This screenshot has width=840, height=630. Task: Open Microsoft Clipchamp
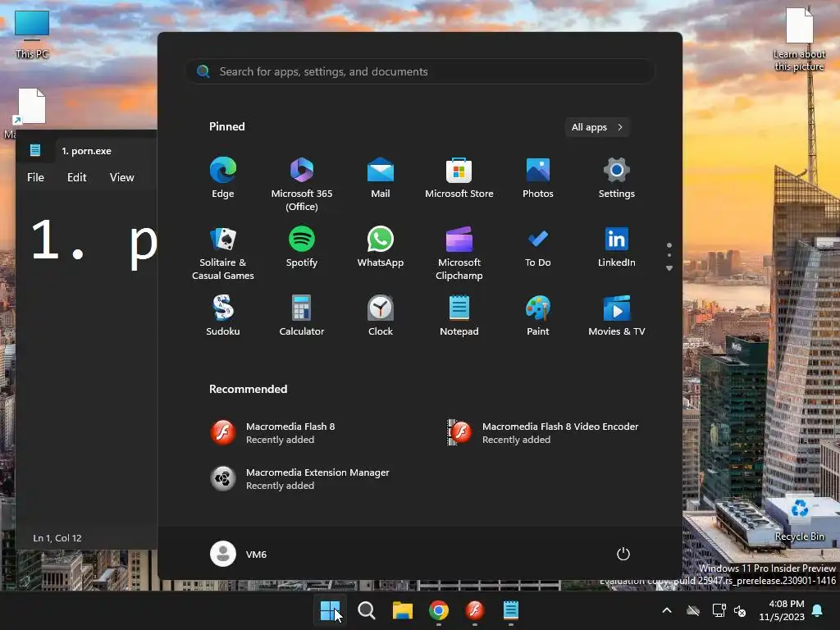[x=459, y=253]
